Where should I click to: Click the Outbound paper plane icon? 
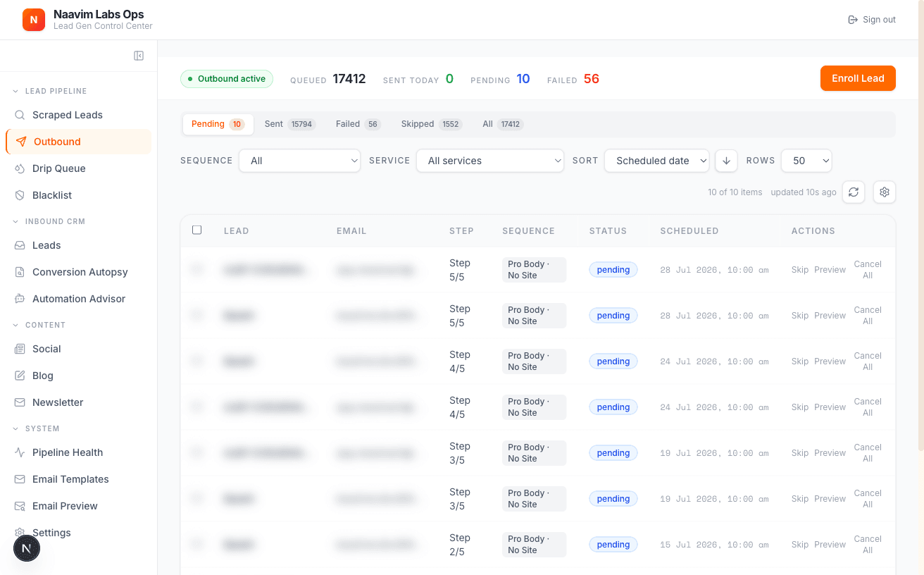pos(21,142)
